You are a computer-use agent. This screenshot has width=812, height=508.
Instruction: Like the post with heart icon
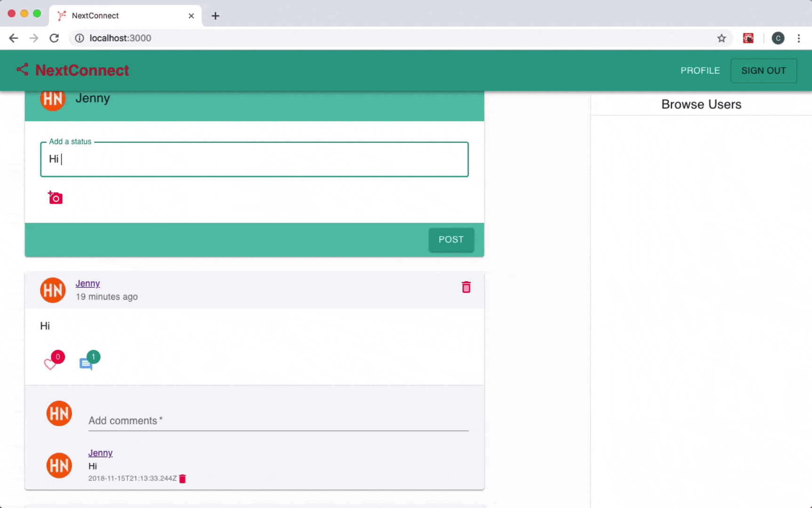click(x=50, y=364)
